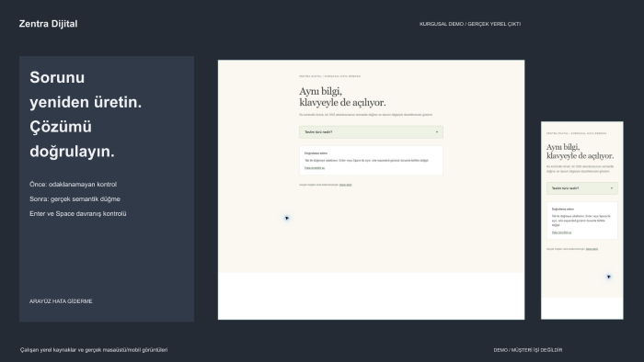Click the line "Önce: odaklanamayan kontrol"
The height and width of the screenshot is (362, 644).
pos(73,185)
